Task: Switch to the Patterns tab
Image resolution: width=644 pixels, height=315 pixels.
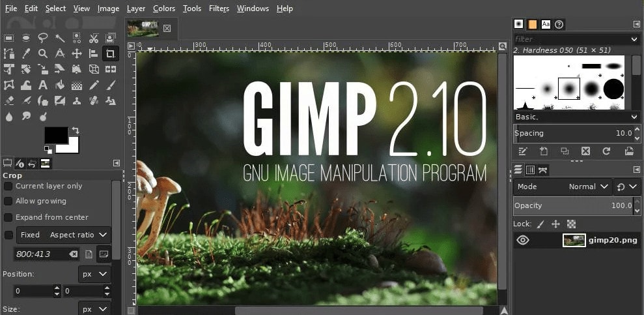Action: coord(532,24)
